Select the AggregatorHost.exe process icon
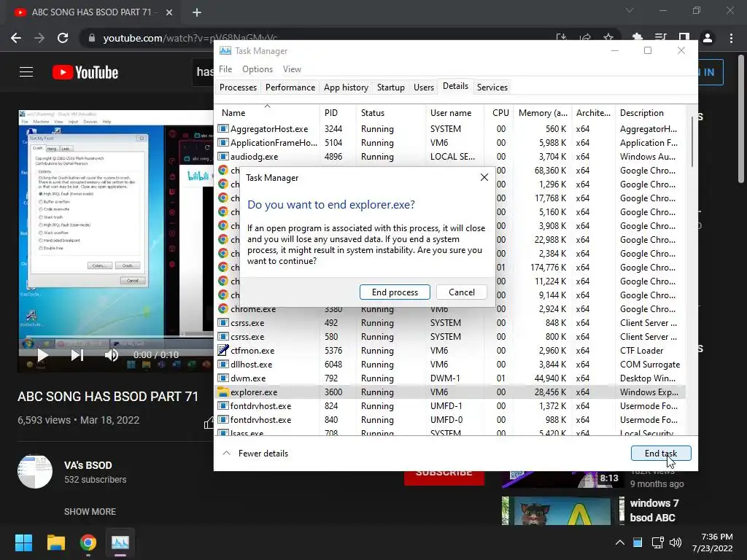 pos(223,128)
